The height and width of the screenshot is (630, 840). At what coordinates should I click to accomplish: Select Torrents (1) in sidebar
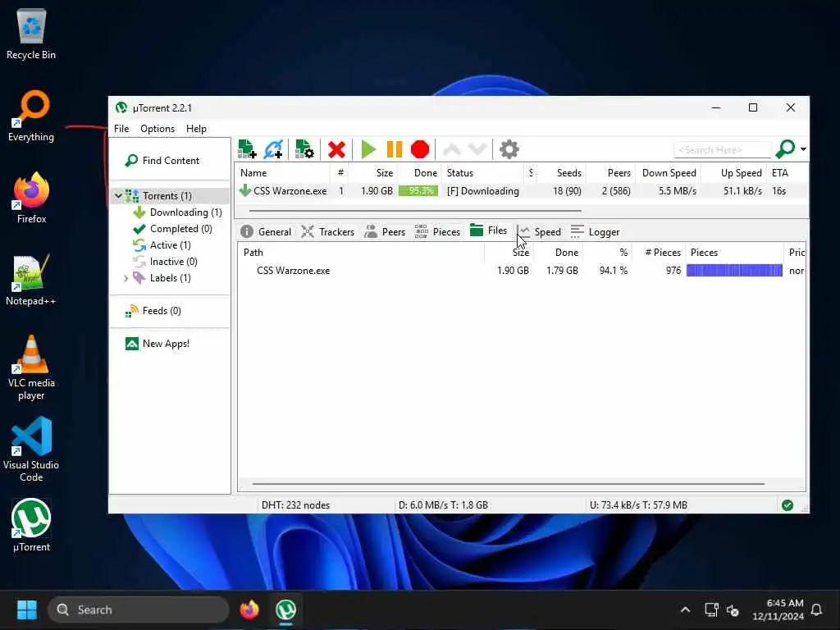(167, 196)
